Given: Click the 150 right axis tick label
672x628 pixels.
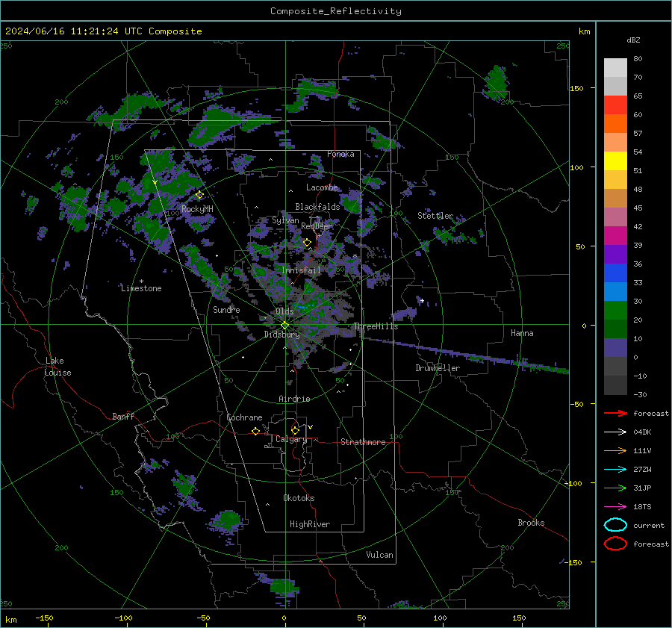Looking at the screenshot, I should [576, 88].
